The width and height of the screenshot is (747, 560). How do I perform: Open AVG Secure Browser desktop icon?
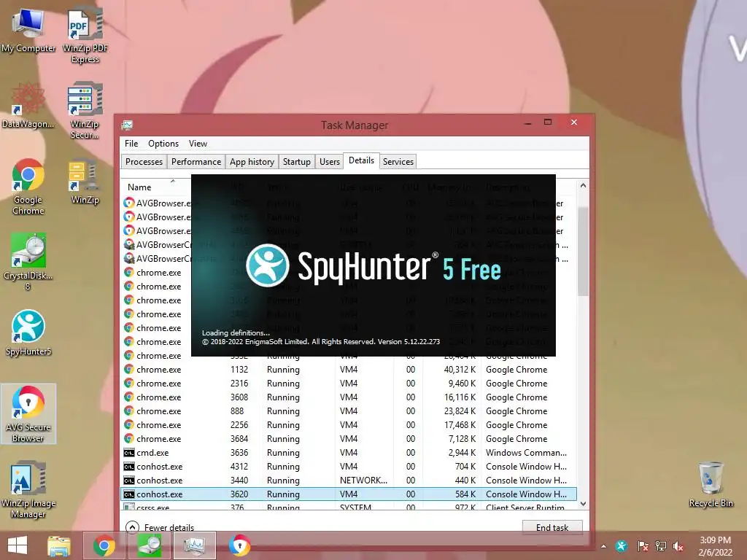coord(28,414)
